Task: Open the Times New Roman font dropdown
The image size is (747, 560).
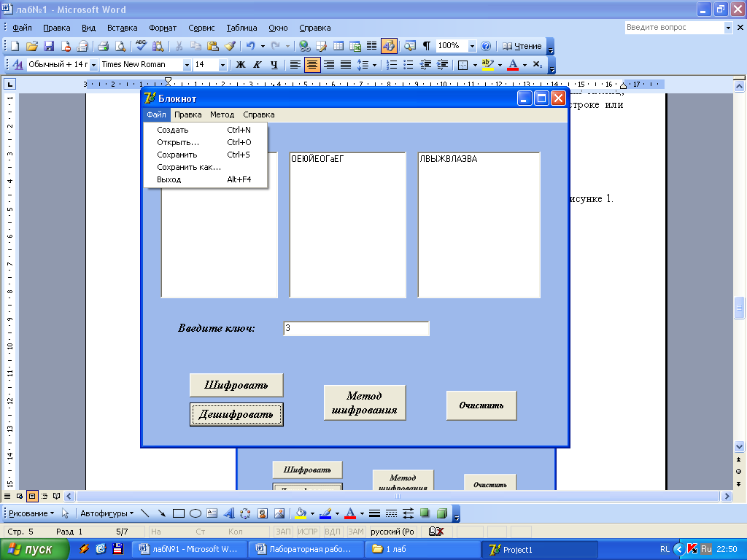Action: point(187,65)
